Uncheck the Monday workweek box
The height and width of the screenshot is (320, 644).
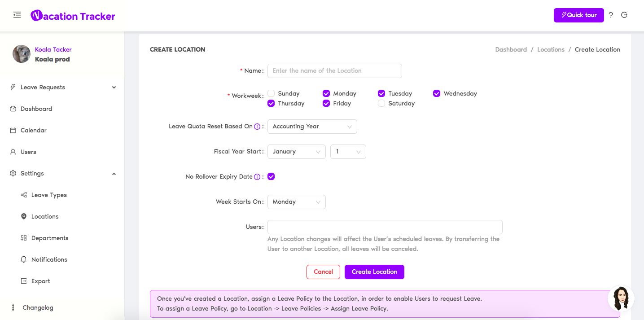tap(326, 93)
